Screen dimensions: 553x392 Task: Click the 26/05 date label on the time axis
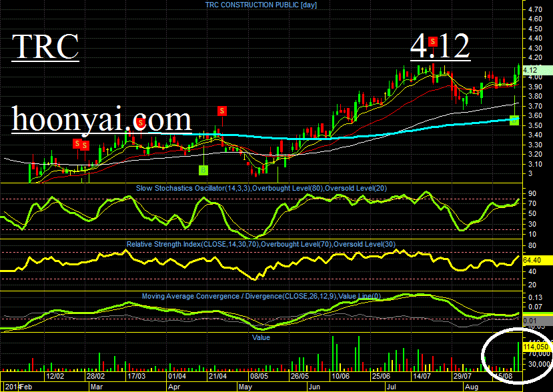(300, 376)
